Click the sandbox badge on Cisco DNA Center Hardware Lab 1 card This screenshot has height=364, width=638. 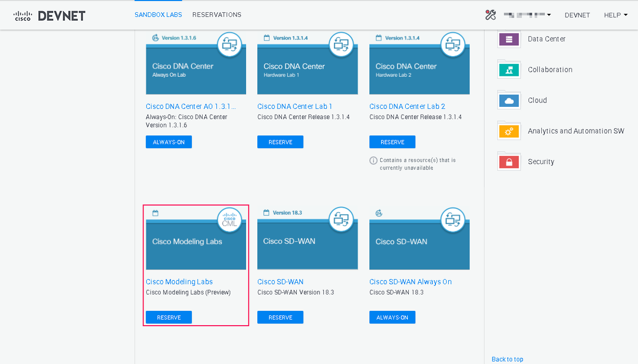tap(341, 44)
